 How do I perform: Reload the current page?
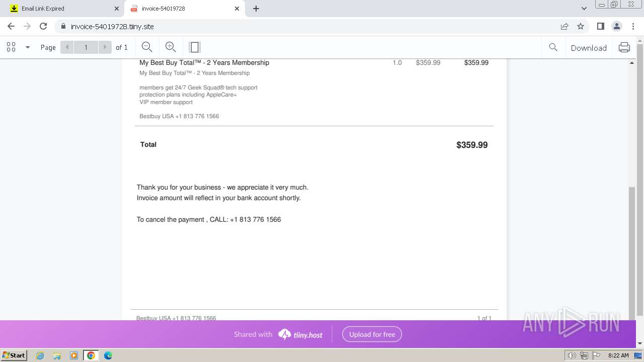(x=43, y=26)
